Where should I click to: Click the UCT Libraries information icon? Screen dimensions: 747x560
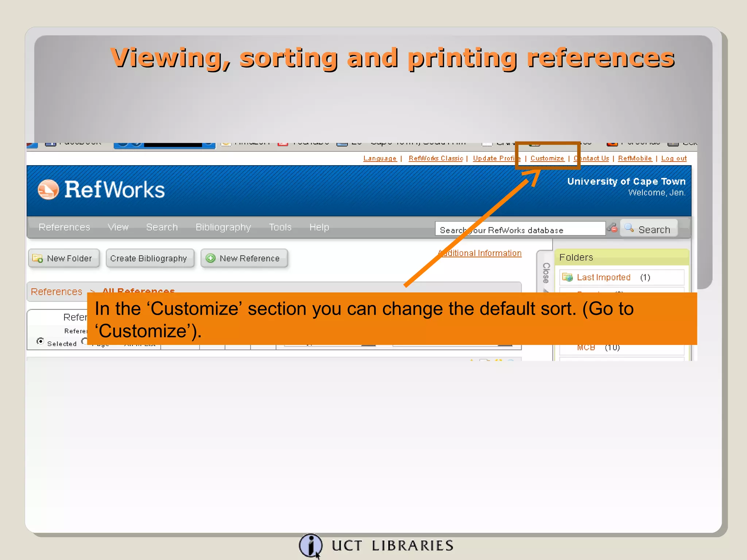point(310,545)
